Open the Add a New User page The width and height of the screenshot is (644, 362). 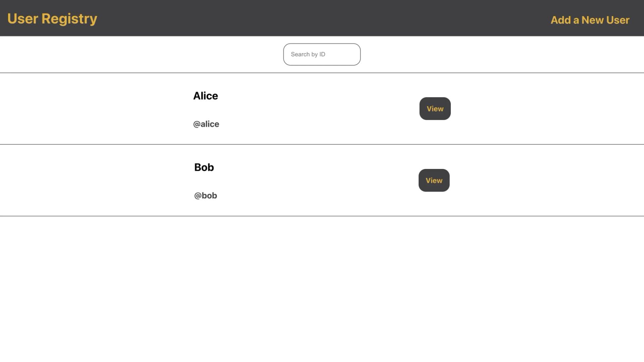[x=590, y=20]
